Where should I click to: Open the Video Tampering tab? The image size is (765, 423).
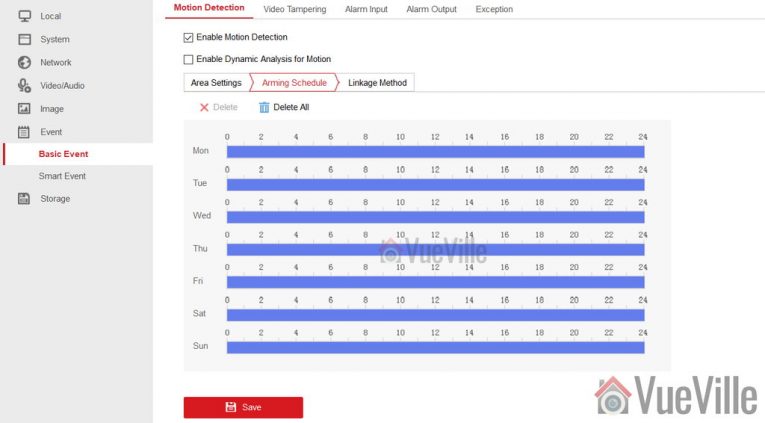pos(295,9)
